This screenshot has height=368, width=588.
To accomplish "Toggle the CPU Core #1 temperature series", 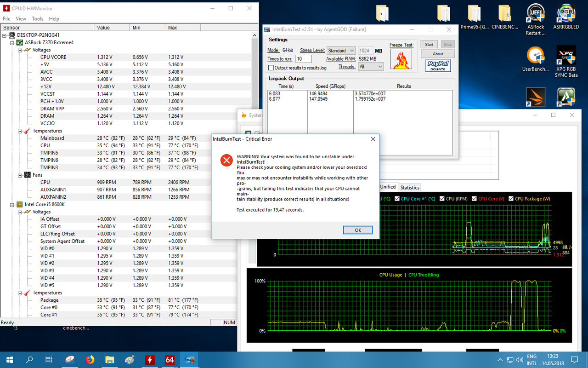I will point(398,199).
